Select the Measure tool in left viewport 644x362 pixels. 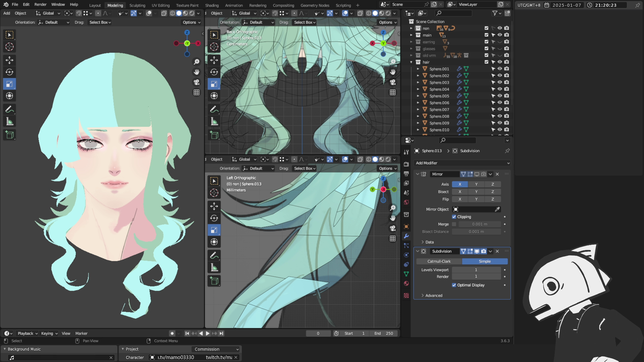tap(9, 121)
